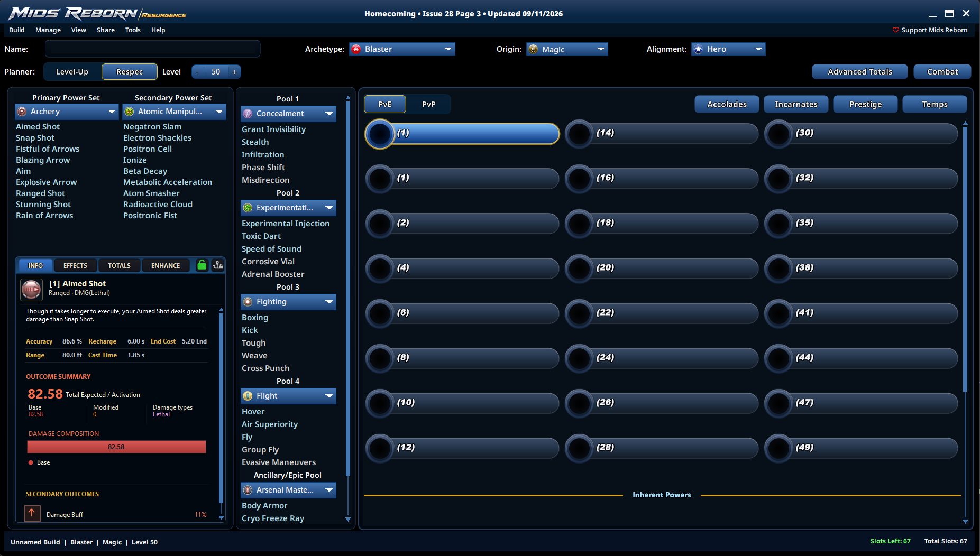Open the View menu
Viewport: 980px width, 556px height.
coord(79,30)
